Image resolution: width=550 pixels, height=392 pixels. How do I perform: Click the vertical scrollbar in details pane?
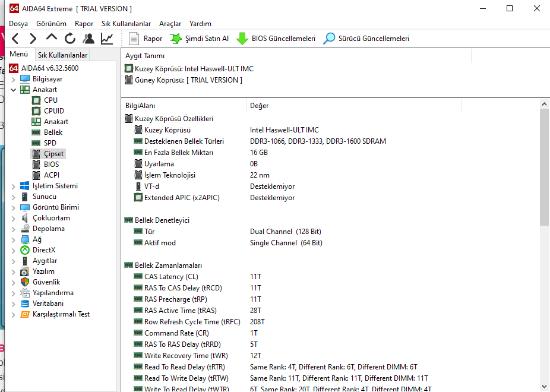pyautogui.click(x=545, y=166)
